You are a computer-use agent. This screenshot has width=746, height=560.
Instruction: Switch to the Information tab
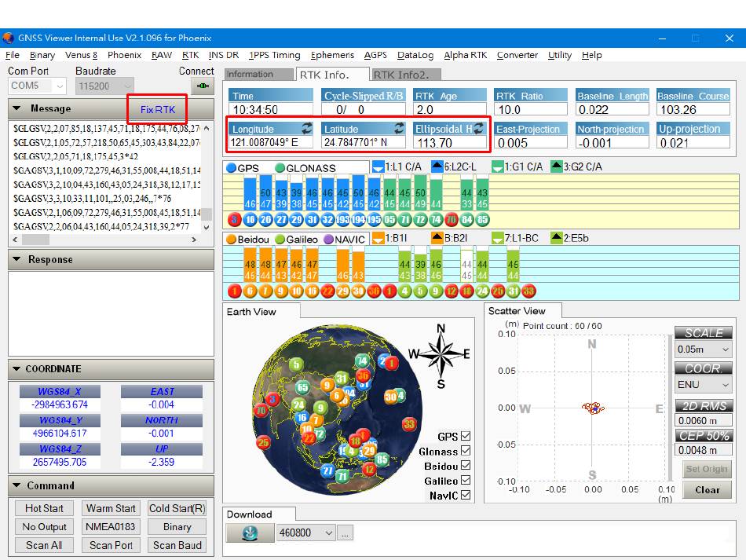259,75
